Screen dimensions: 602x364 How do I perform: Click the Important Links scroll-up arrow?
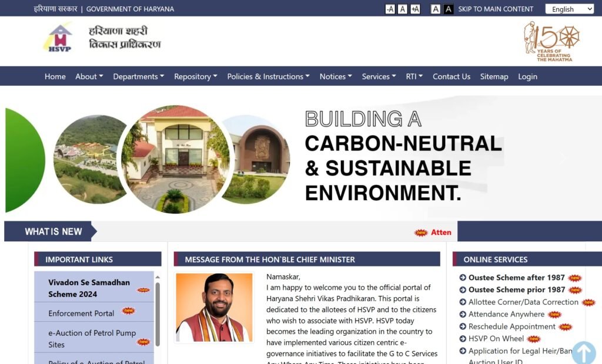click(158, 277)
